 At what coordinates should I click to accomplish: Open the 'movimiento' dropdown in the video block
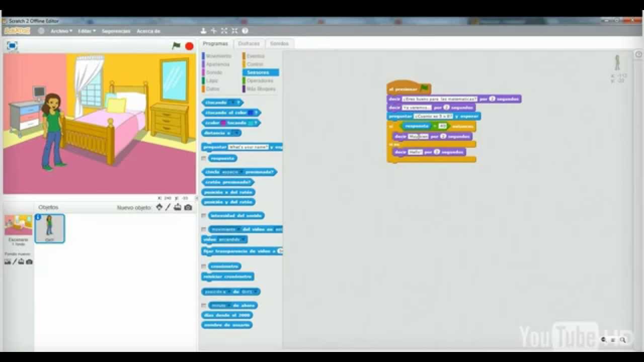click(x=225, y=229)
